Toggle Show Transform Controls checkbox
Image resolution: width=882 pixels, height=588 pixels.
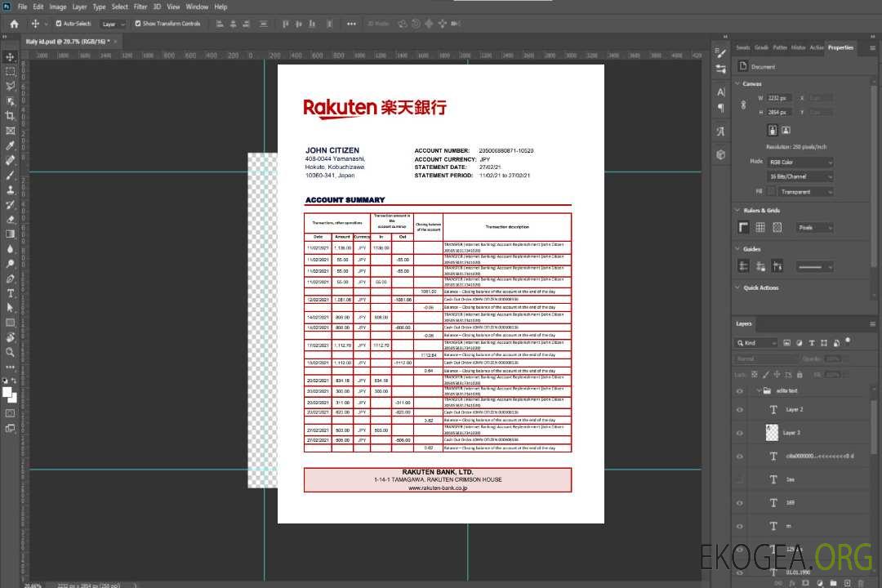coord(138,24)
